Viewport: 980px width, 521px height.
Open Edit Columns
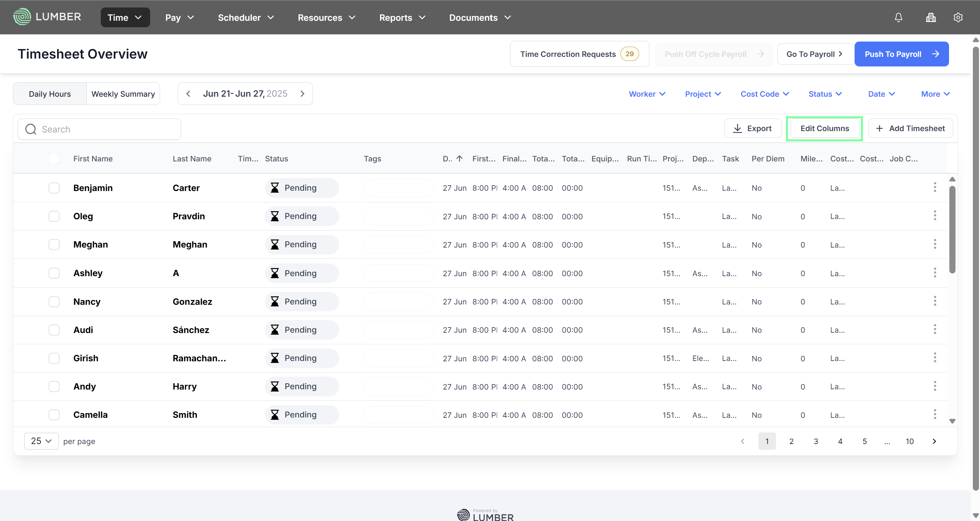coord(824,128)
